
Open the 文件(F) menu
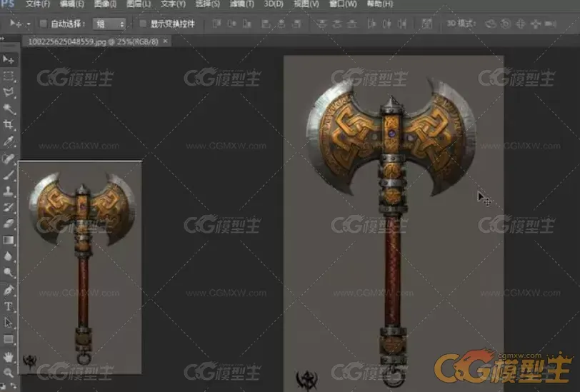coord(38,4)
